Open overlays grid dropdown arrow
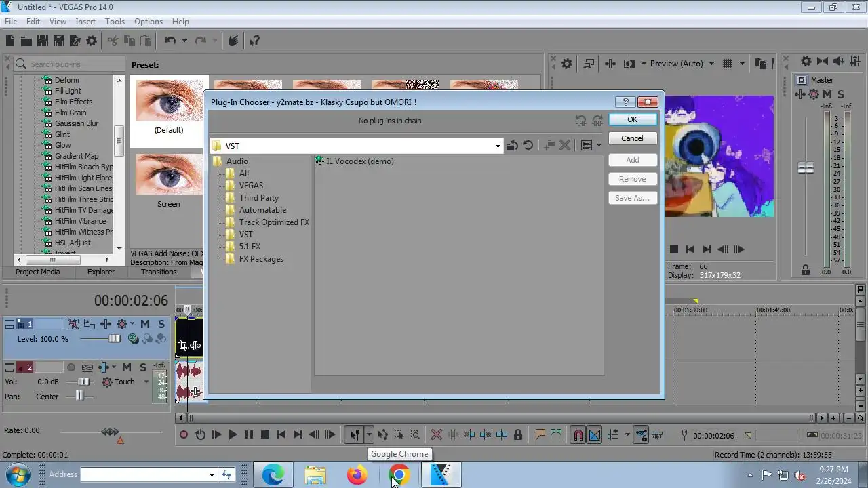The image size is (868, 488). 742,64
